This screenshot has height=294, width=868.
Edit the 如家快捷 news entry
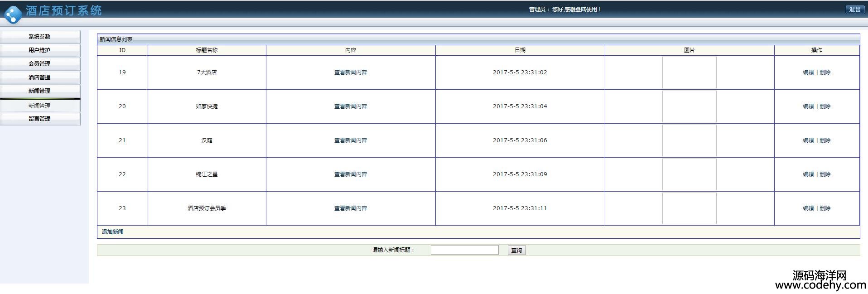point(808,106)
